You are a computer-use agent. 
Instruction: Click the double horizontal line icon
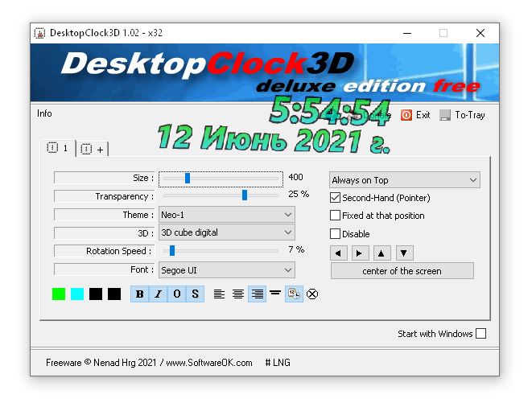point(275,292)
